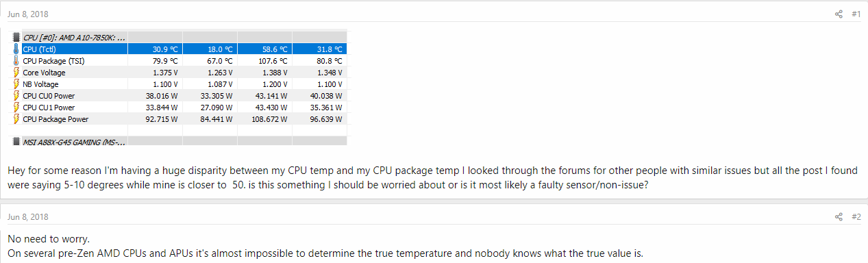
Task: Select the highlighted CPU (Tctl) row
Action: point(179,49)
